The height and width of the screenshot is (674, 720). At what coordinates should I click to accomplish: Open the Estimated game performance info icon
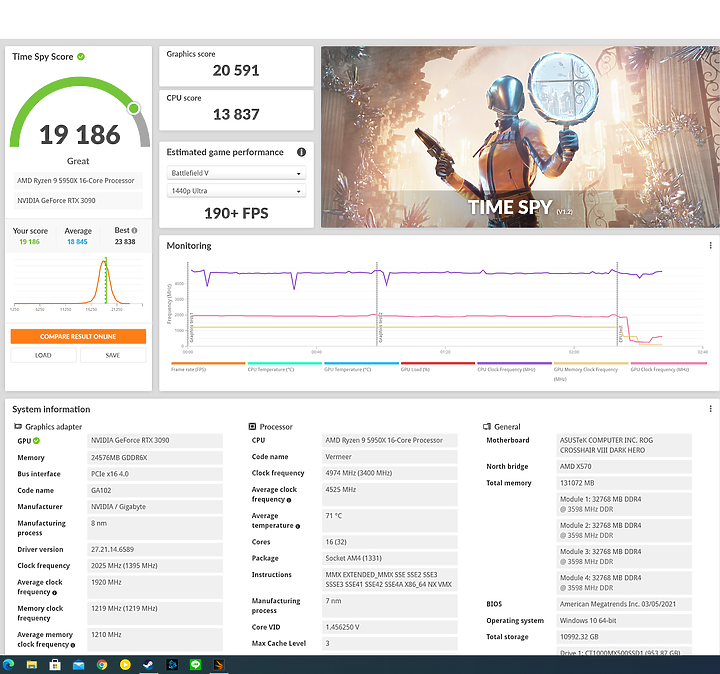(301, 152)
